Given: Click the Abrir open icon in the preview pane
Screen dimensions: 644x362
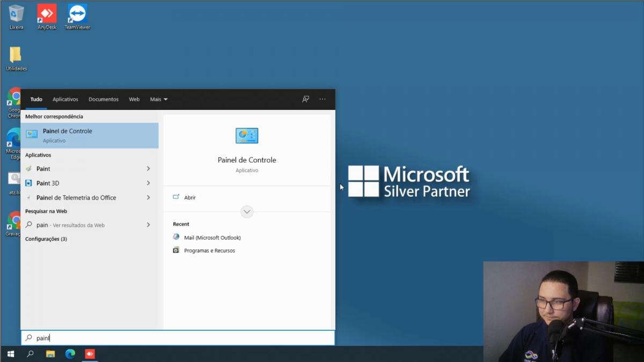Looking at the screenshot, I should point(176,197).
